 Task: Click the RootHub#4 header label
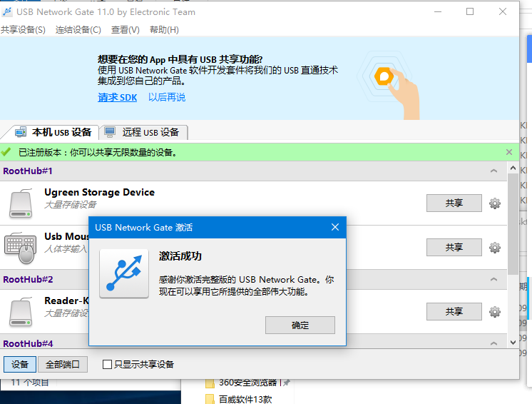[x=28, y=343]
